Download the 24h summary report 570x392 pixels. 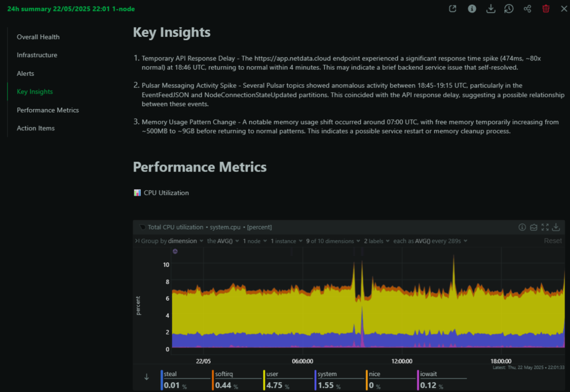[491, 9]
